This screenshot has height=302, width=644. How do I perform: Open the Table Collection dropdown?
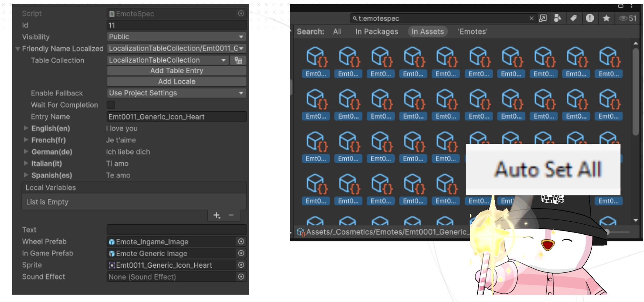(x=167, y=60)
